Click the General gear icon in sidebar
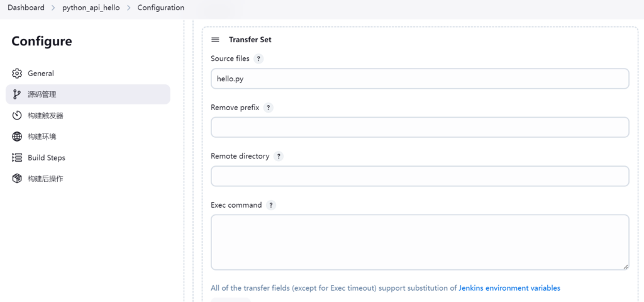 pyautogui.click(x=17, y=74)
